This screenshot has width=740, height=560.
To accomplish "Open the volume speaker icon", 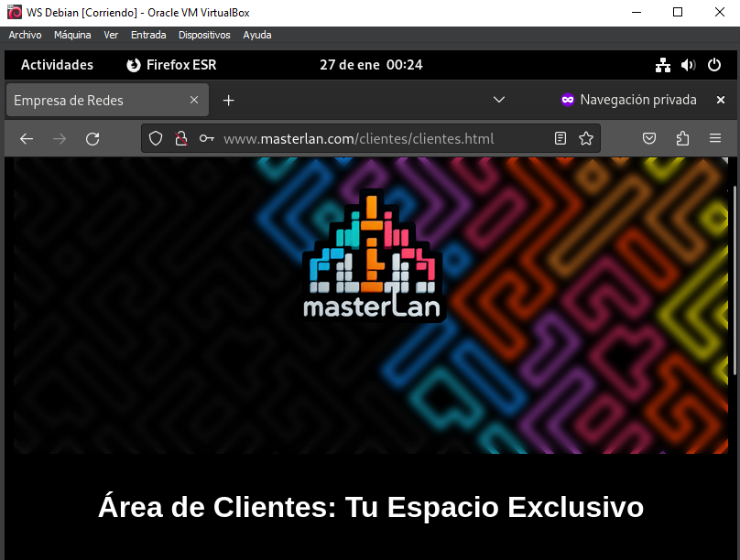I will [x=689, y=65].
